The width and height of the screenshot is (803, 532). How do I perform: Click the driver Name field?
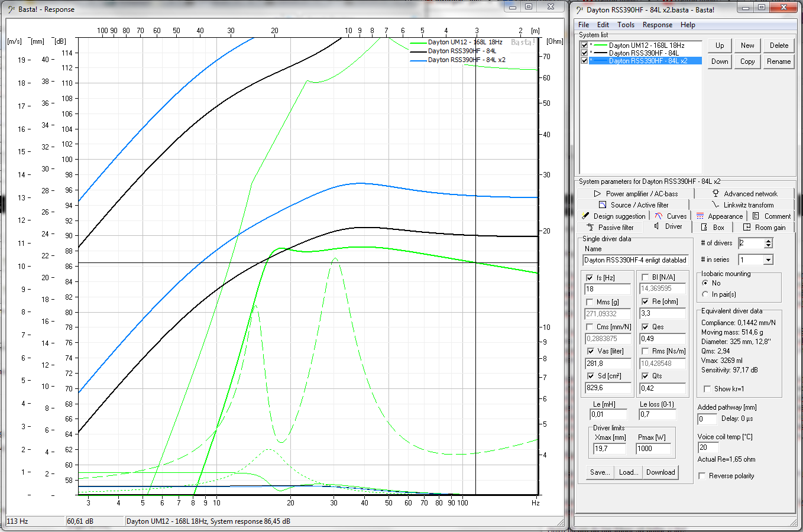pyautogui.click(x=635, y=260)
